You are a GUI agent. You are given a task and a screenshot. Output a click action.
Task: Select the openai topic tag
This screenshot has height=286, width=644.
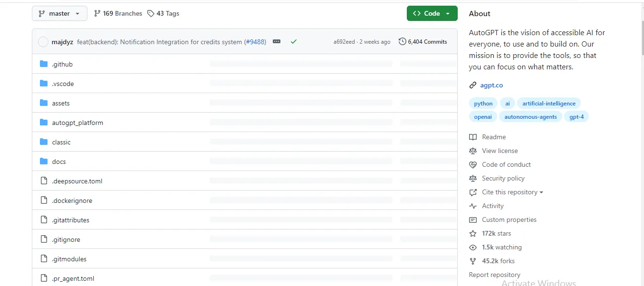tap(483, 117)
